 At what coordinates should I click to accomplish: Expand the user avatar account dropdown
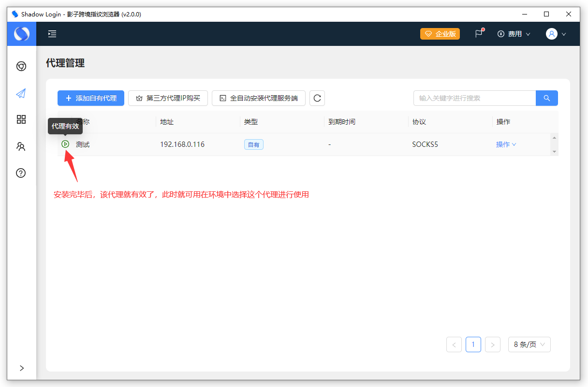[556, 34]
